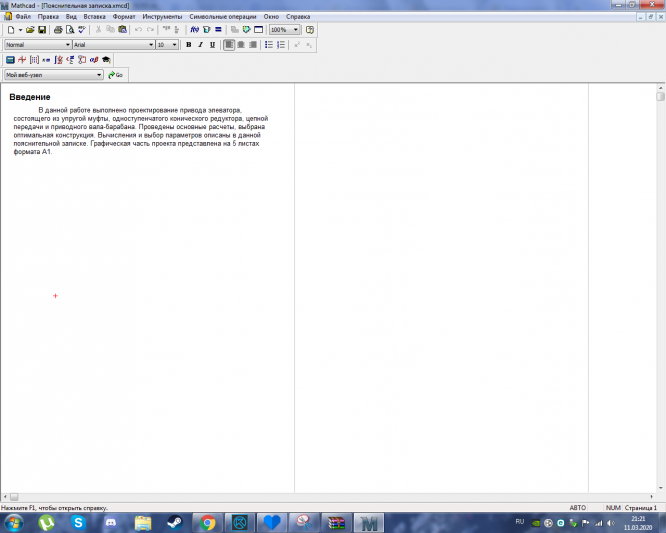This screenshot has height=533, width=666.
Task: Click the horizontal scrollbar thumb
Action: click(14, 496)
